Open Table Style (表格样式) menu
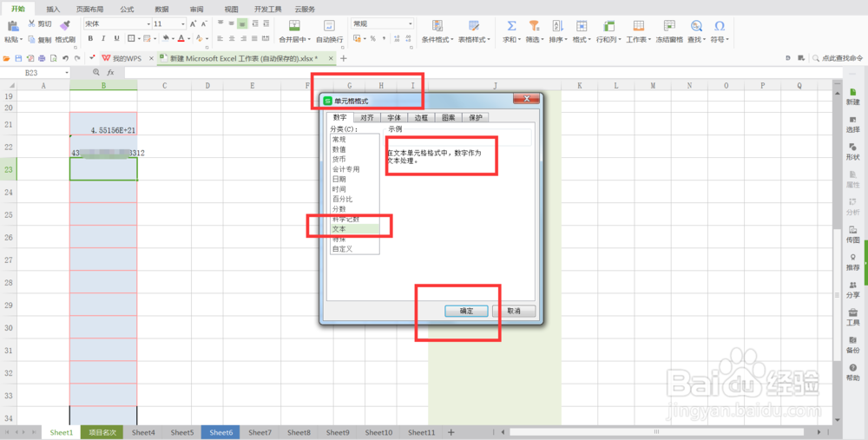The height and width of the screenshot is (440, 868). point(474,31)
